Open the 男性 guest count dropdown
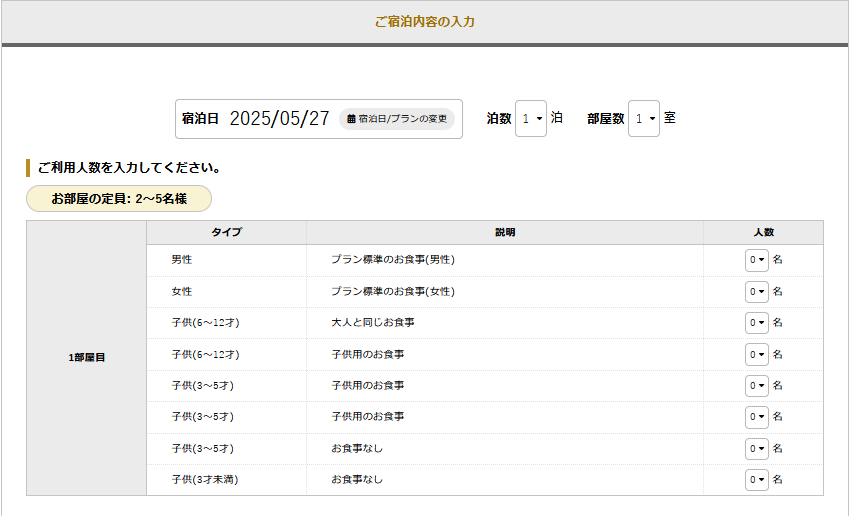 pyautogui.click(x=757, y=260)
